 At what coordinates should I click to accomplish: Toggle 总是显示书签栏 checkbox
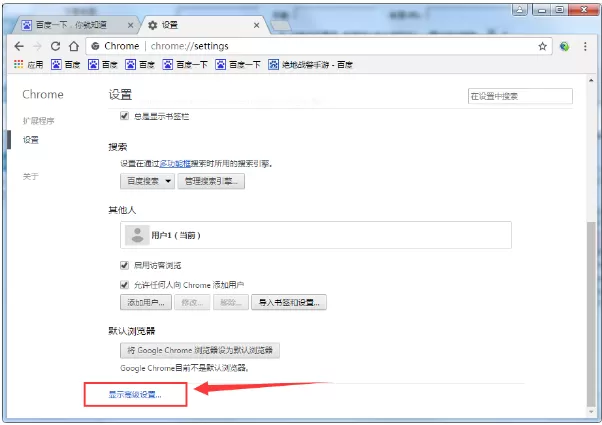tap(124, 116)
